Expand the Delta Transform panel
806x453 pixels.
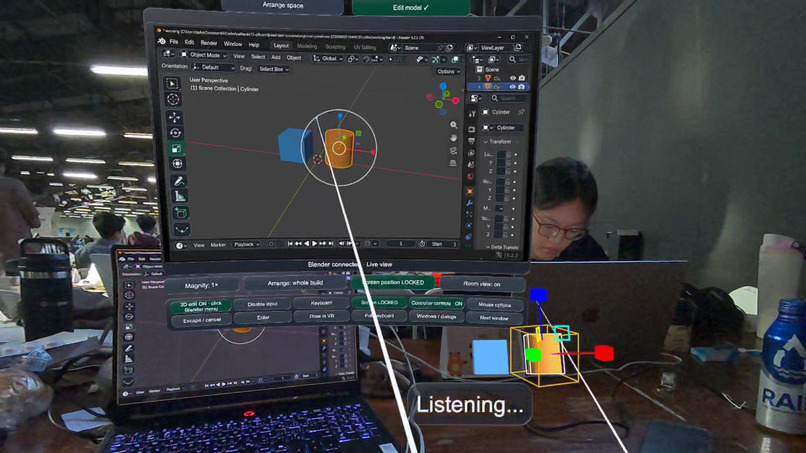[x=502, y=247]
